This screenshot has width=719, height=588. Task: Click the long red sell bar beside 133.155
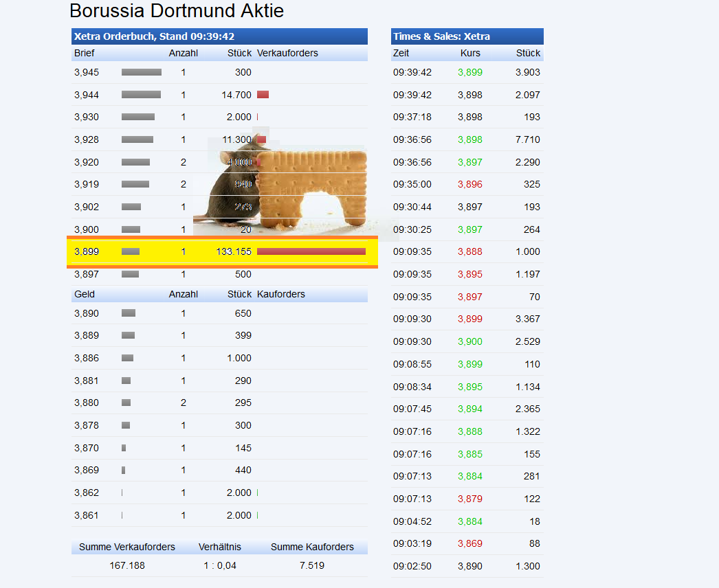coord(311,251)
